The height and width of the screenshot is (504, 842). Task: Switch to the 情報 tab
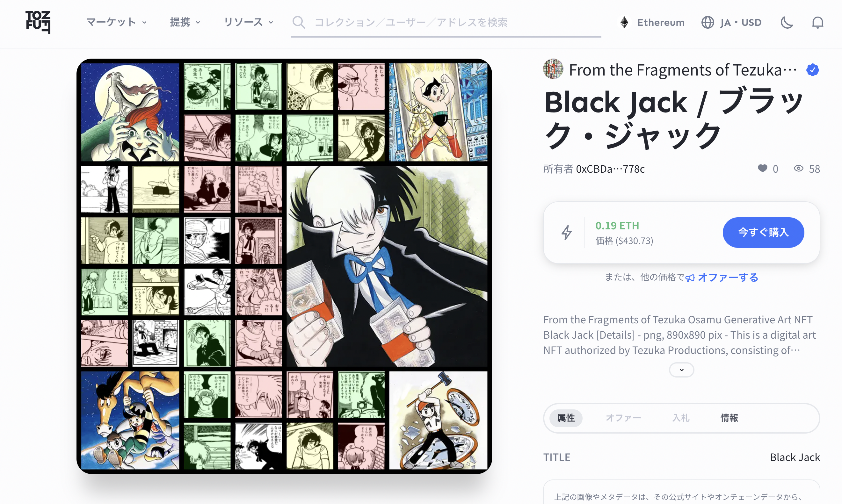click(x=729, y=418)
